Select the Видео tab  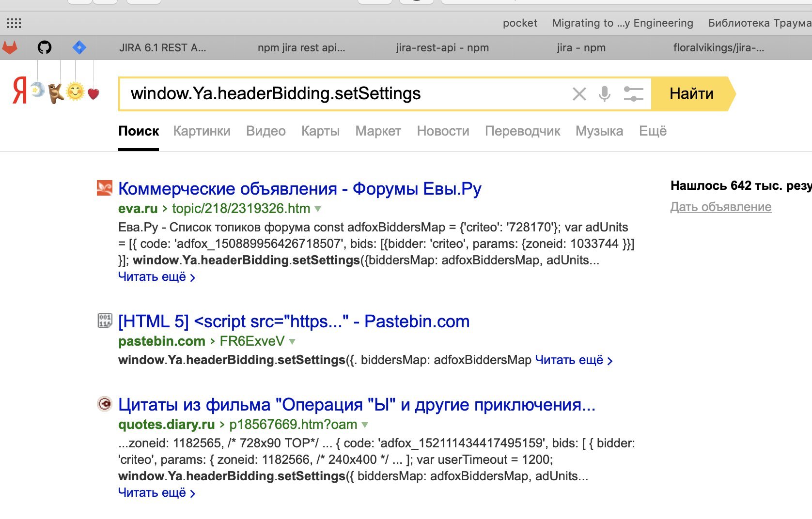(x=266, y=131)
